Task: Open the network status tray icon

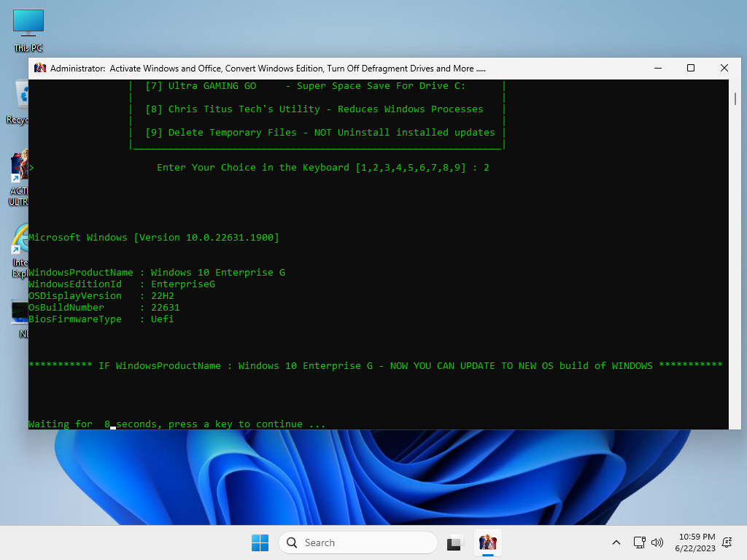Action: (639, 542)
